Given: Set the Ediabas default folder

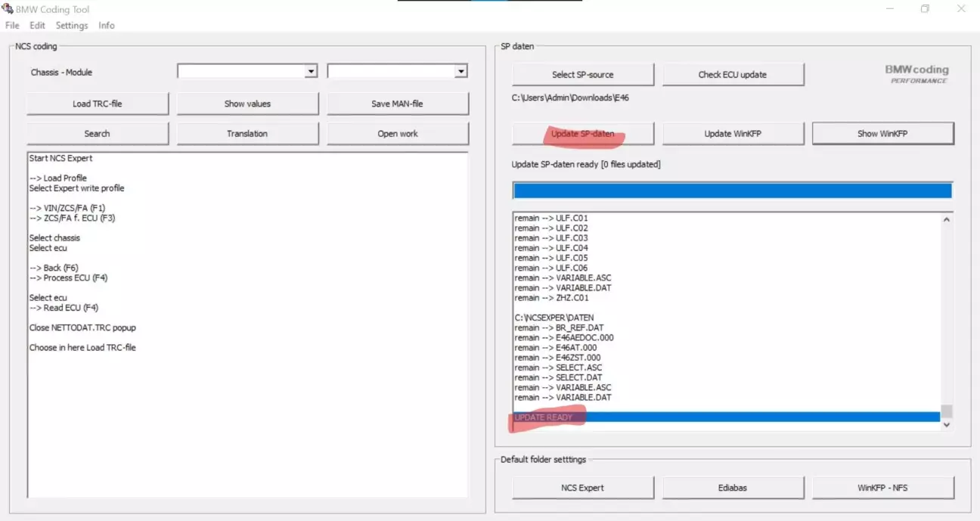Looking at the screenshot, I should point(733,488).
